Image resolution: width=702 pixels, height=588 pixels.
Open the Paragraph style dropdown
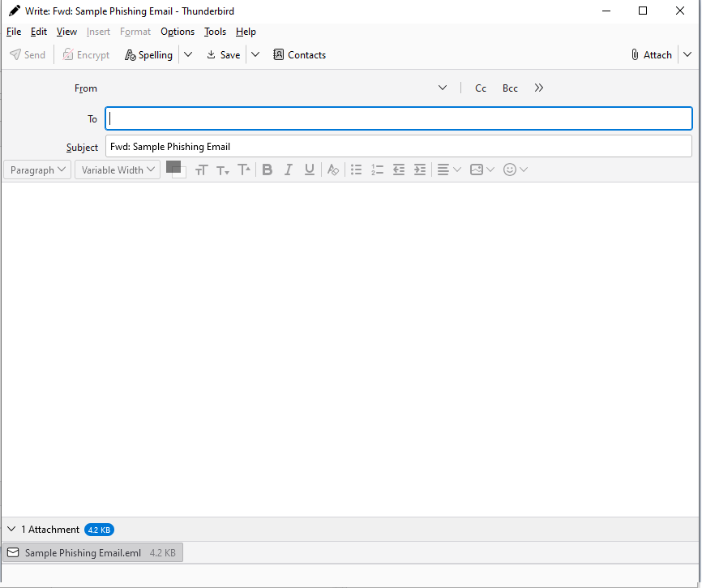[x=36, y=170]
